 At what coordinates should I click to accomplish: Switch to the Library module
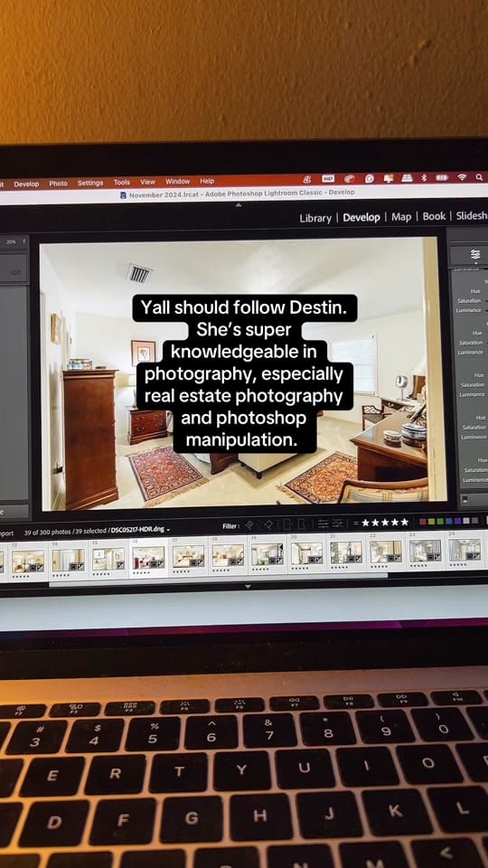[315, 218]
